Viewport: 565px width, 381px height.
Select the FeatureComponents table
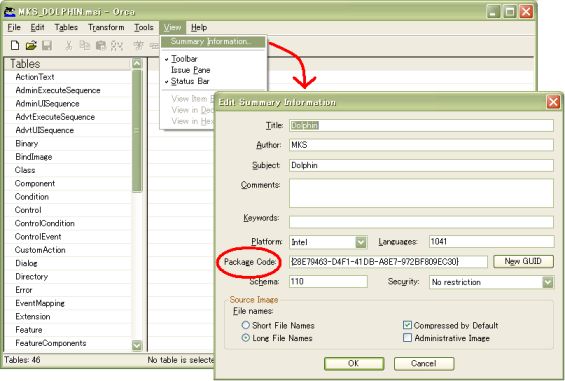tap(50, 343)
